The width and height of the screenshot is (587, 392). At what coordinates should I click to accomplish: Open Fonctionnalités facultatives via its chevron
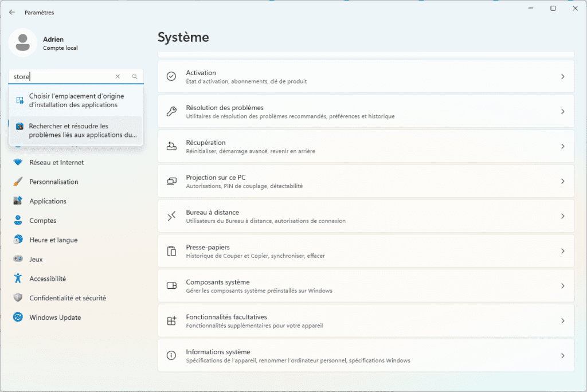[563, 320]
